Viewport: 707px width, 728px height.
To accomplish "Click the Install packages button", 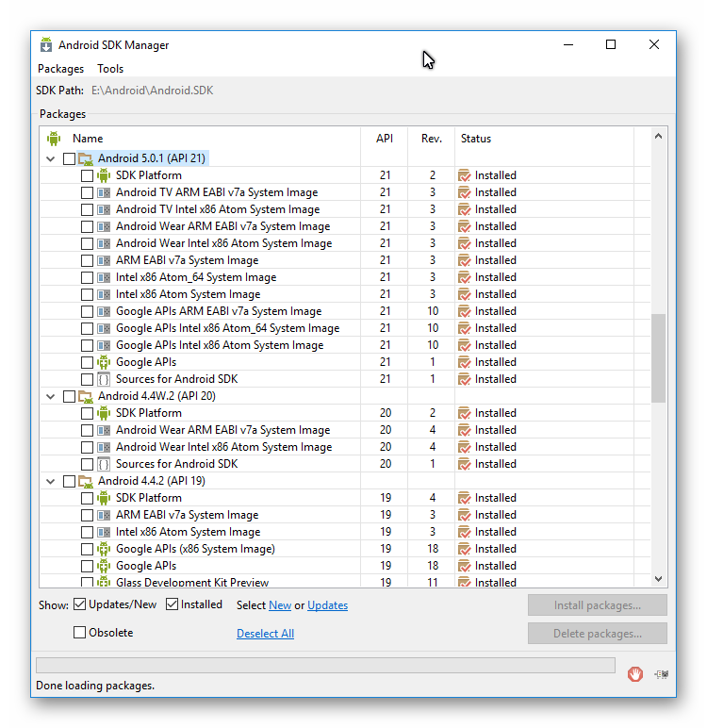I will point(597,605).
